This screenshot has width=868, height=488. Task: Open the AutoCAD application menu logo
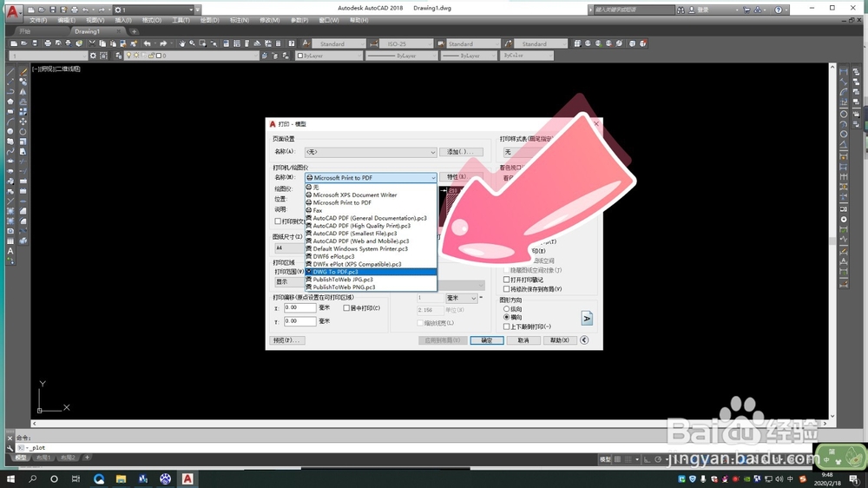pyautogui.click(x=13, y=10)
